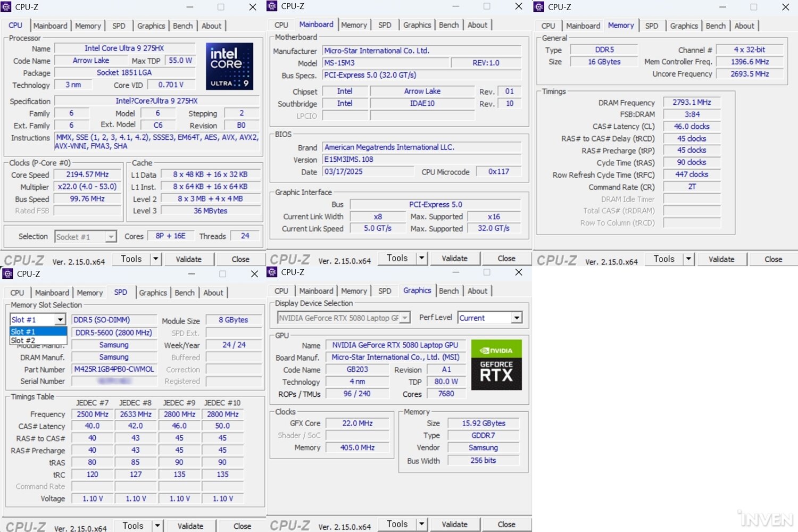Switch to the CPU tab in the GPU window
Image resolution: width=798 pixels, height=532 pixels.
click(x=281, y=291)
